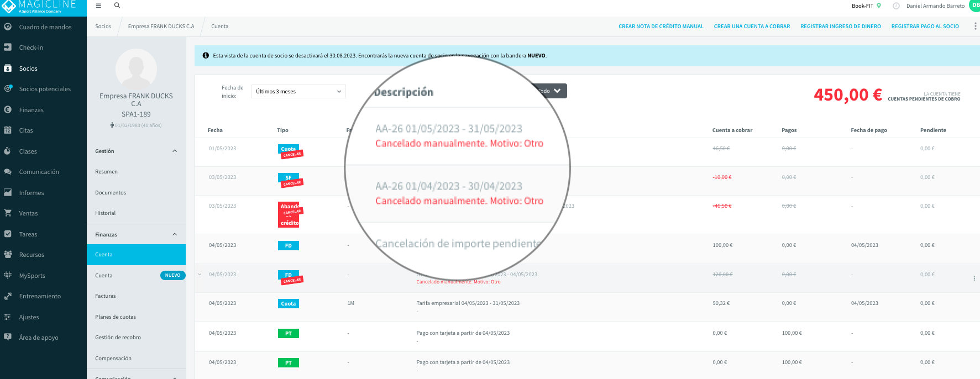This screenshot has width=980, height=379.
Task: Click the Finanzas euro icon
Action: (8, 109)
